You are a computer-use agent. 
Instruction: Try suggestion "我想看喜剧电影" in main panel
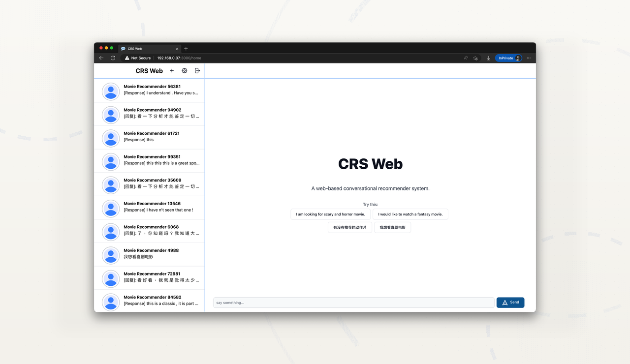point(392,228)
